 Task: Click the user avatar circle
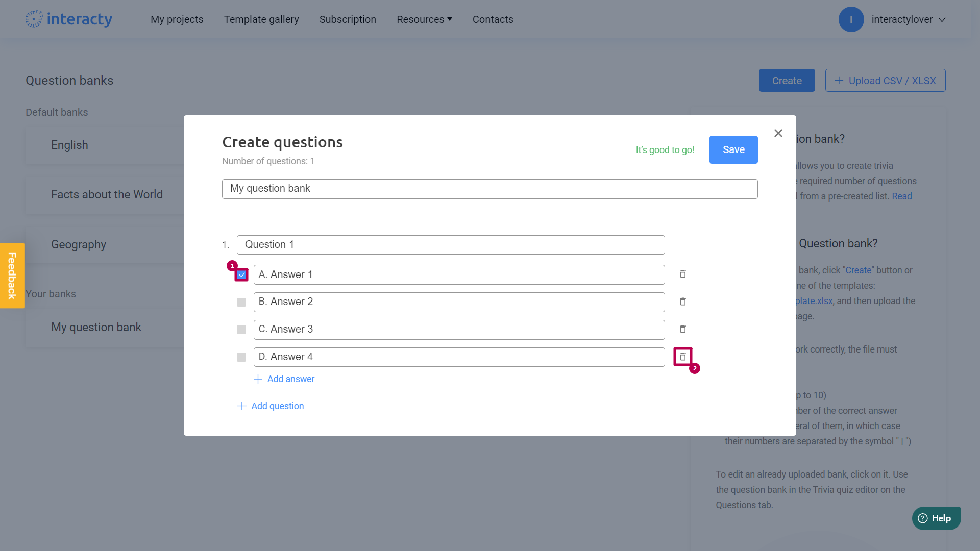(x=851, y=19)
